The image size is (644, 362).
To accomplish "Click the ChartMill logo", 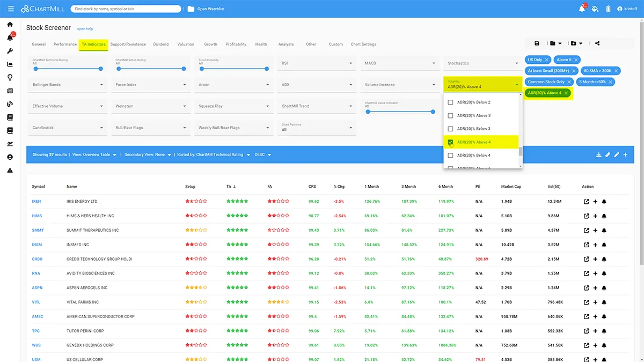I will pos(42,9).
